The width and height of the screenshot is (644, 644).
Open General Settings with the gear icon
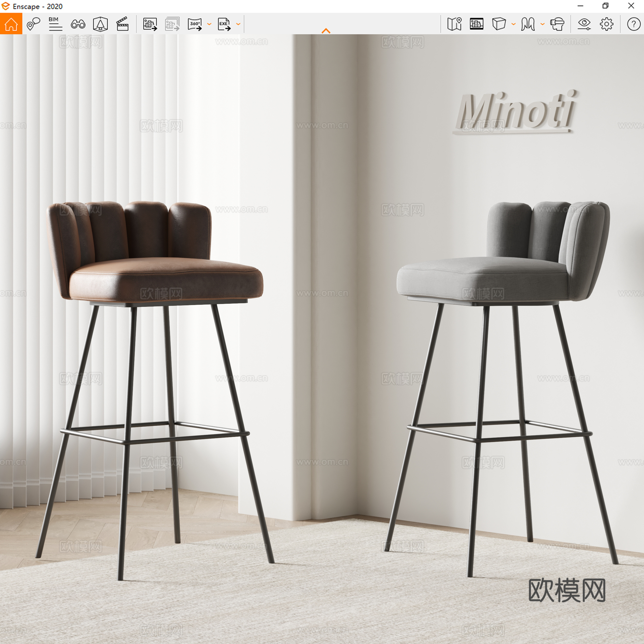[607, 24]
